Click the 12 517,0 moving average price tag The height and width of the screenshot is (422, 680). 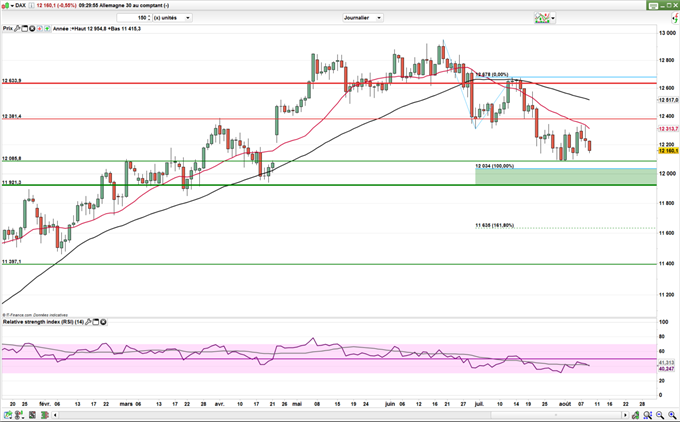click(x=668, y=100)
